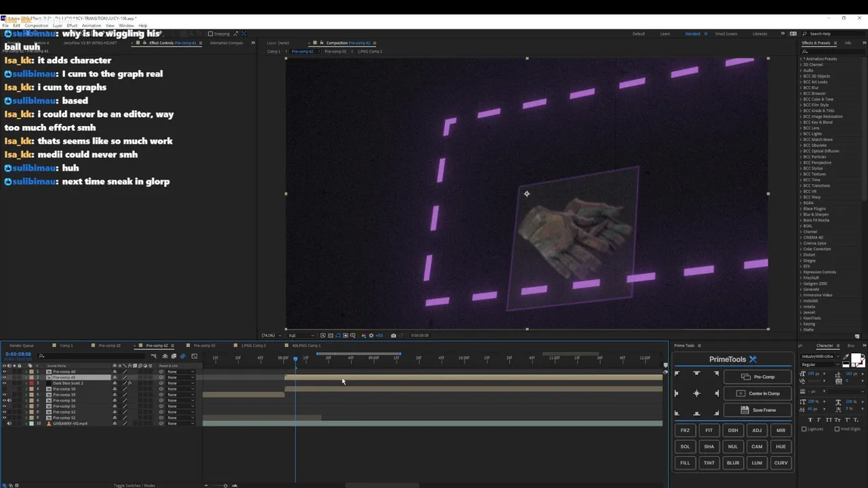The image size is (868, 488).
Task: Click the BLUR button in PrimeTools
Action: pos(733,463)
